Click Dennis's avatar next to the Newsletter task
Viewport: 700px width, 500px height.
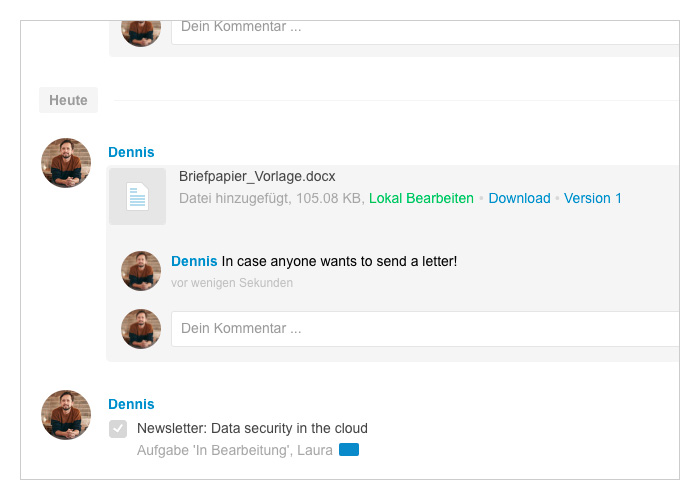click(x=66, y=415)
